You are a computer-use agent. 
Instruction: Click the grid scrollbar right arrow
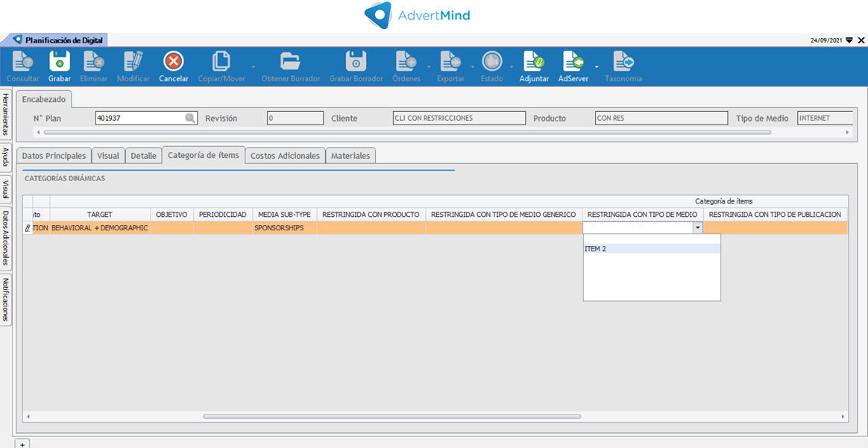pyautogui.click(x=843, y=417)
